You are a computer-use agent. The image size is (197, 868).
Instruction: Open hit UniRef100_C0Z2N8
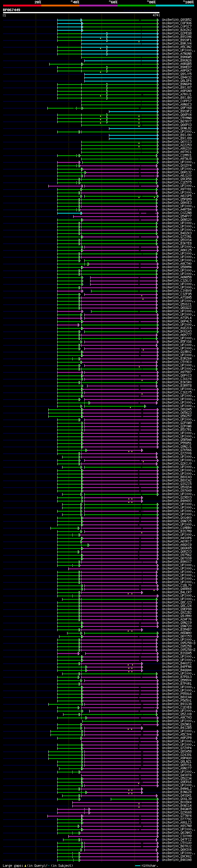(177, 213)
